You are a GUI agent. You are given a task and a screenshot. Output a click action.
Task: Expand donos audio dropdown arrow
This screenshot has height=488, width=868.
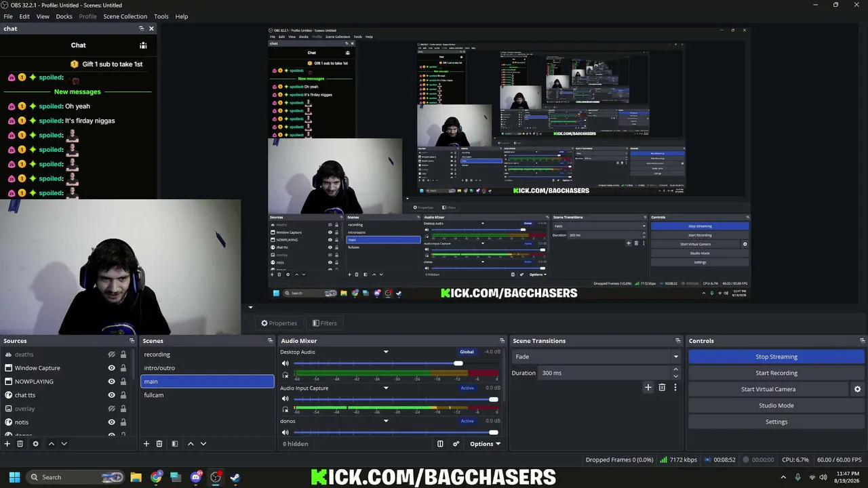(386, 421)
